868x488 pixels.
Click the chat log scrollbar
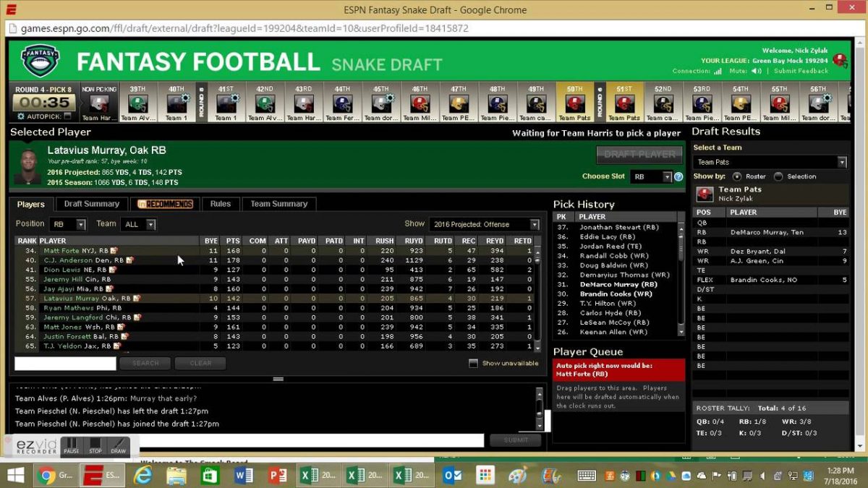(x=539, y=408)
